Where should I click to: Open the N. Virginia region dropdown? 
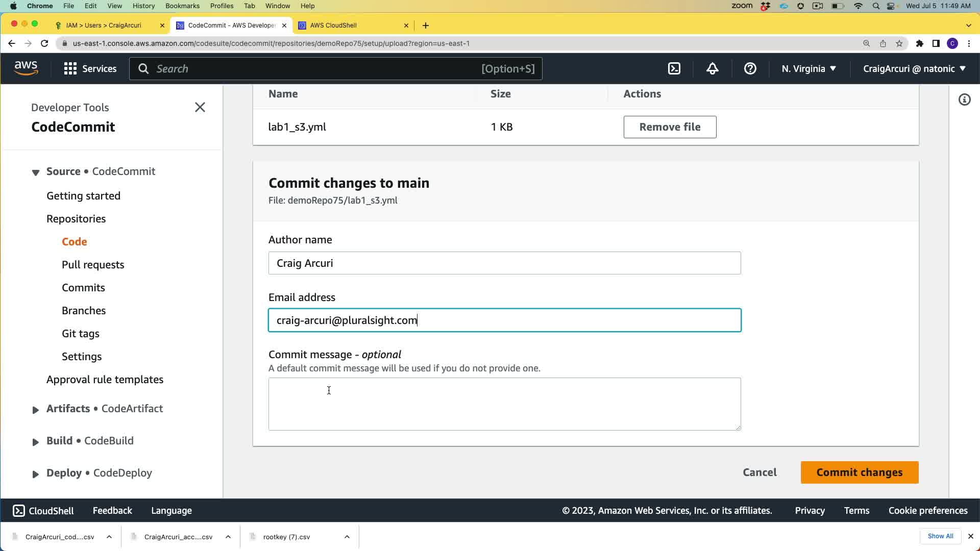[x=809, y=69]
